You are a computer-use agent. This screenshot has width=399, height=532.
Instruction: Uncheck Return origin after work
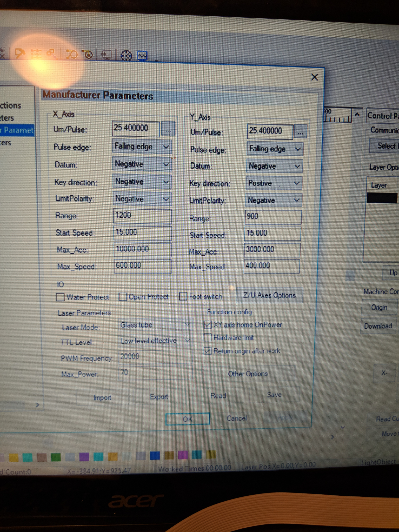tap(208, 351)
